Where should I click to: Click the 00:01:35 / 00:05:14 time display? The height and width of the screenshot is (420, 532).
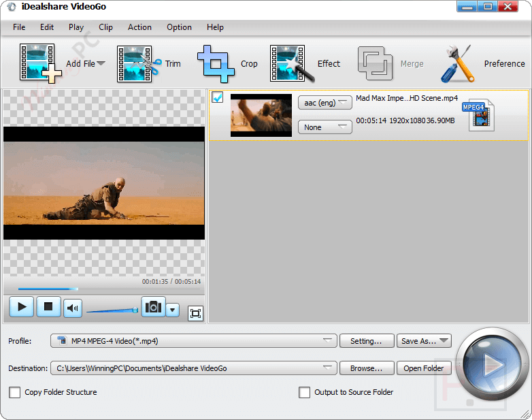click(x=171, y=281)
